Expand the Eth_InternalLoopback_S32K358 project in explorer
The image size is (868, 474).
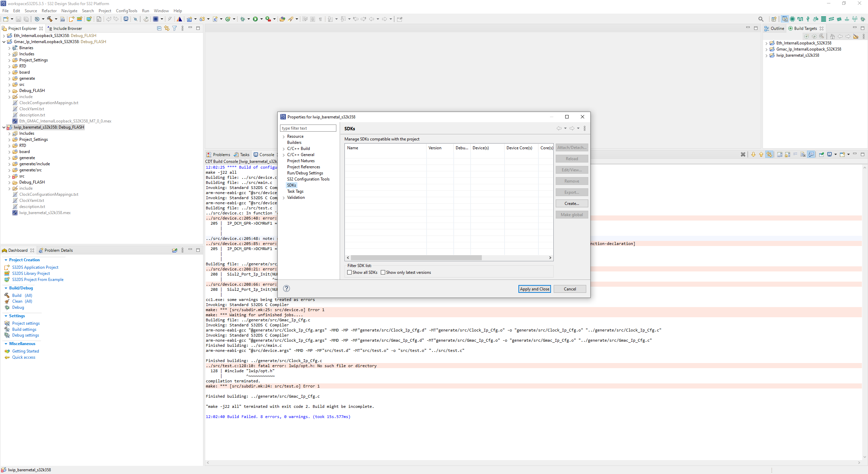pyautogui.click(x=4, y=36)
